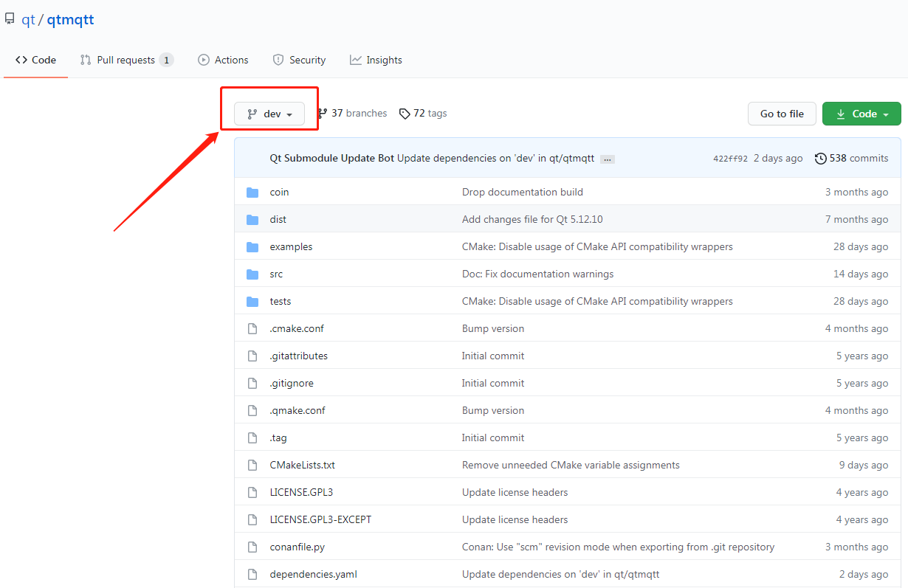908x588 pixels.
Task: Open 'Update dependencies on dev' header commit message
Action: (x=495, y=159)
